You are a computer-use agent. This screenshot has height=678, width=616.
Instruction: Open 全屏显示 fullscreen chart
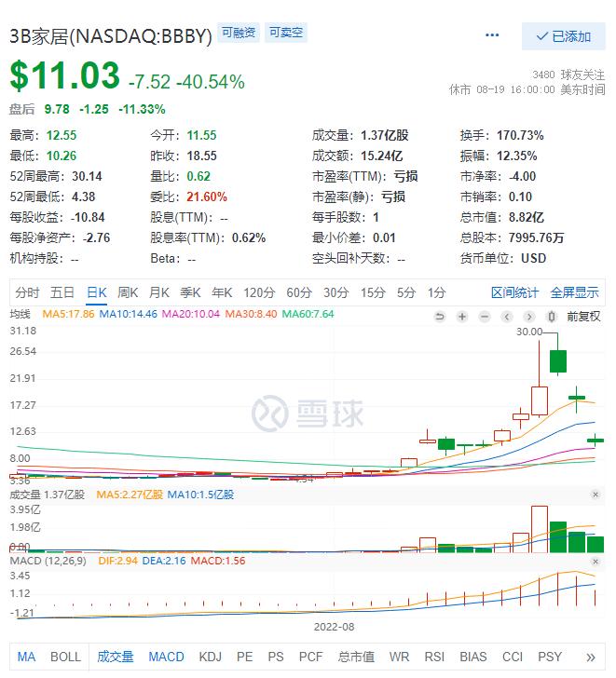point(574,292)
